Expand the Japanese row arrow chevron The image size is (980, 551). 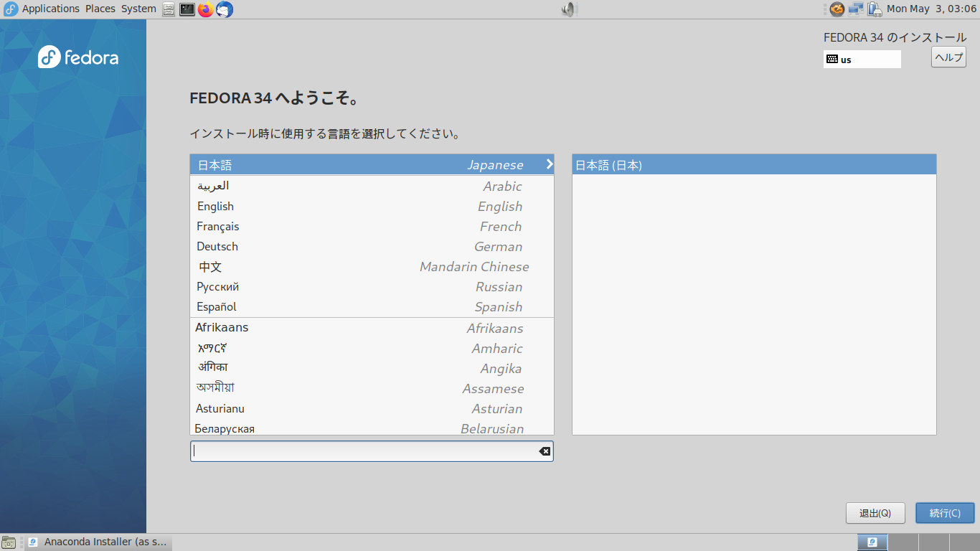[550, 164]
